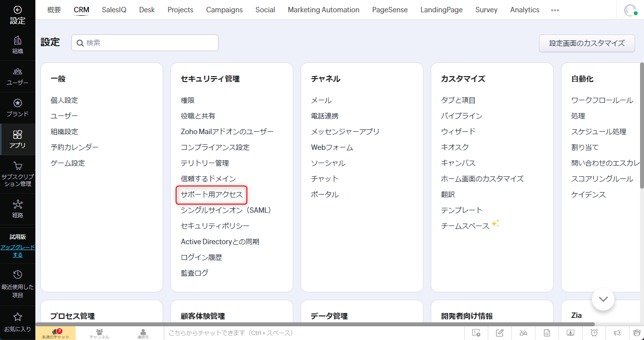The height and width of the screenshot is (340, 644).
Task: Click the round scroll-down chevron button
Action: pos(603,299)
